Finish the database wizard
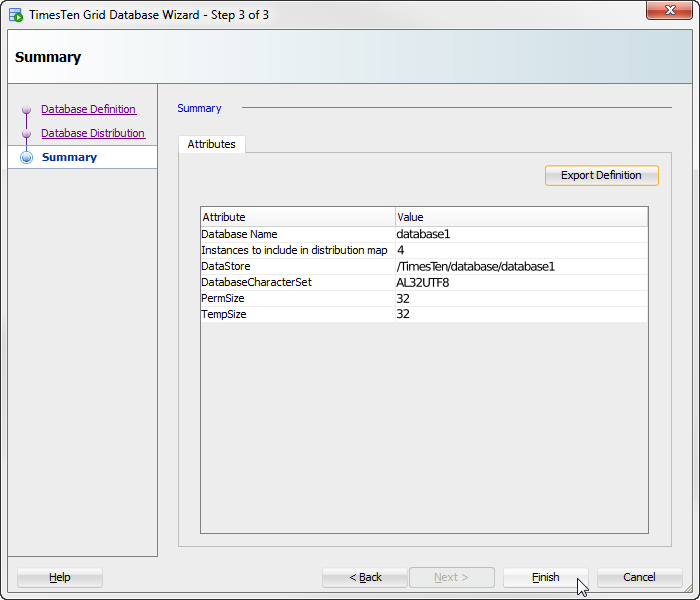700x600 pixels. tap(546, 577)
